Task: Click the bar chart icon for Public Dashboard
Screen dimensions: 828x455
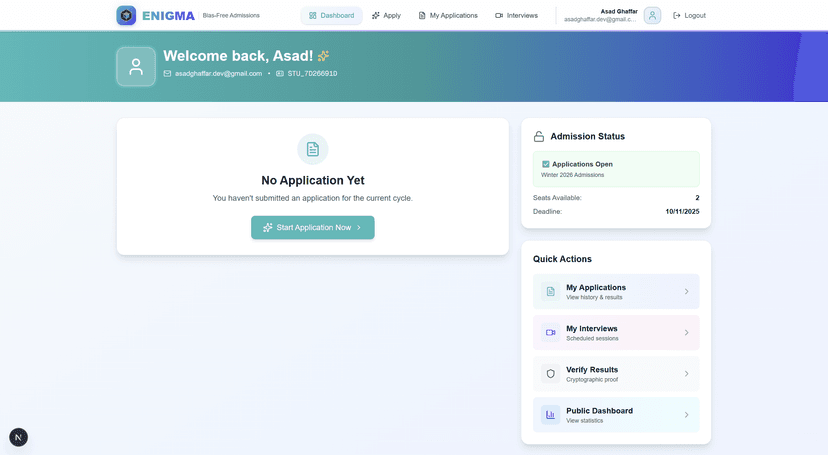Action: coord(550,414)
